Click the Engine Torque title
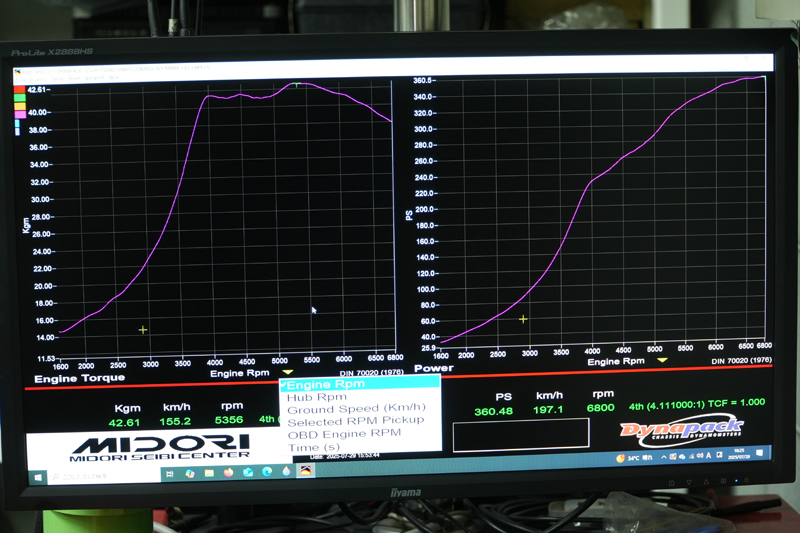 pyautogui.click(x=80, y=378)
